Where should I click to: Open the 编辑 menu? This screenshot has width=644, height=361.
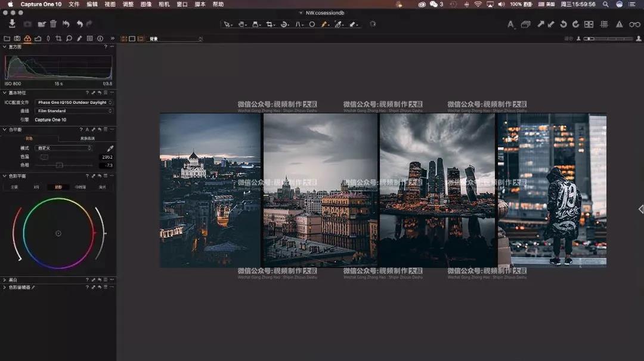click(92, 4)
